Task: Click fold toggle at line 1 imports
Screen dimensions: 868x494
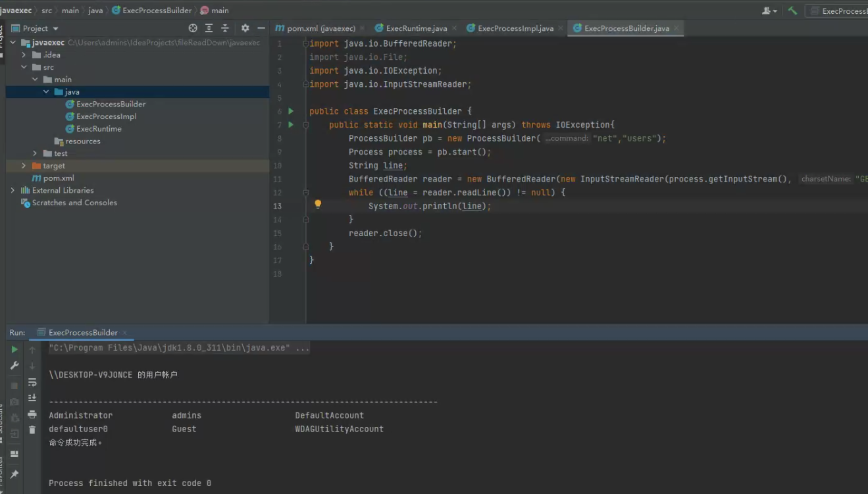Action: (x=305, y=43)
